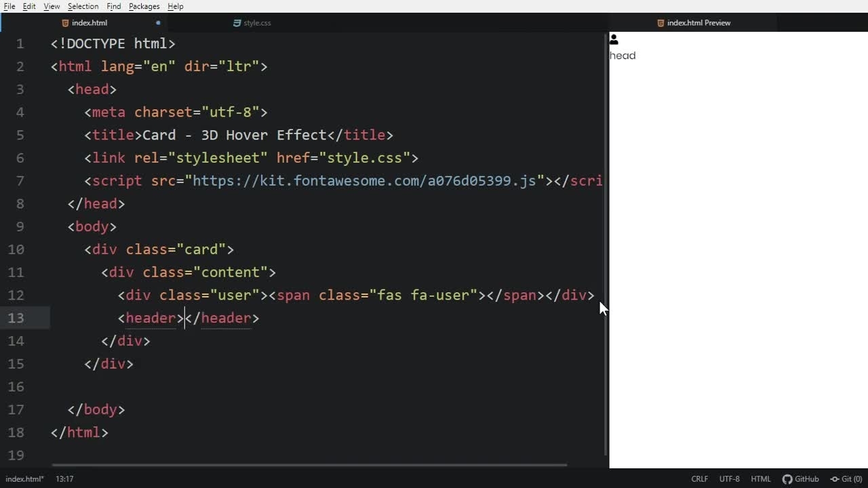Open the HTML grammar selector
868x488 pixels.
click(x=760, y=479)
